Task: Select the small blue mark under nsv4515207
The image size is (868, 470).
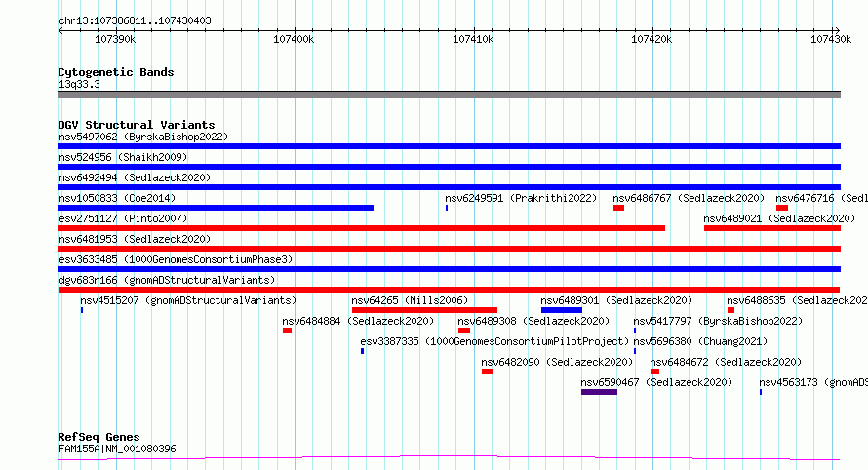Action: pos(82,310)
